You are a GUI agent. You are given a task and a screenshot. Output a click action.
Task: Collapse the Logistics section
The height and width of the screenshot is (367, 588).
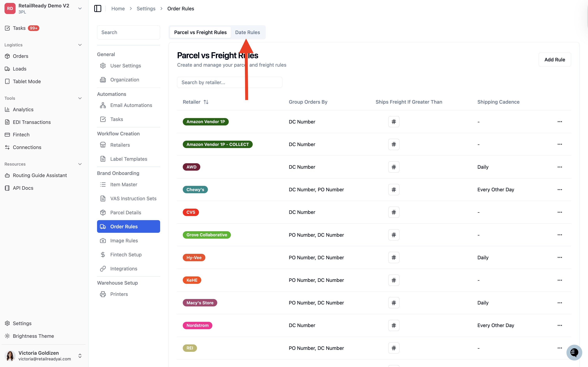pos(80,45)
